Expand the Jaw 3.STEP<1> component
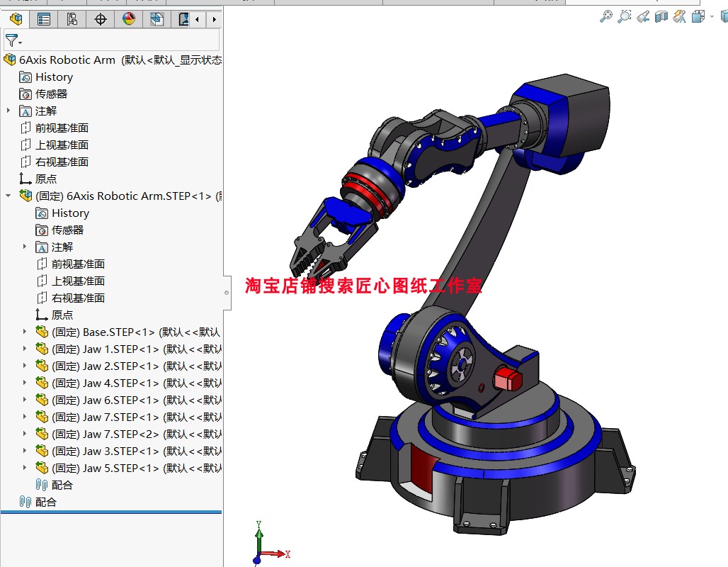Viewport: 728px width, 567px height. point(25,451)
